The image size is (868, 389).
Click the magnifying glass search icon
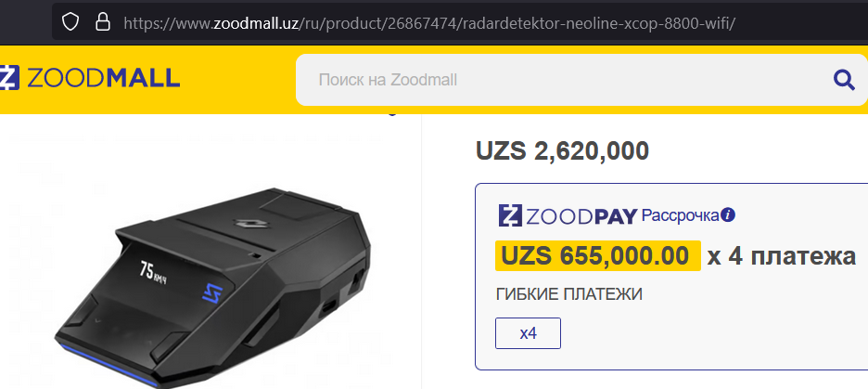click(x=844, y=81)
